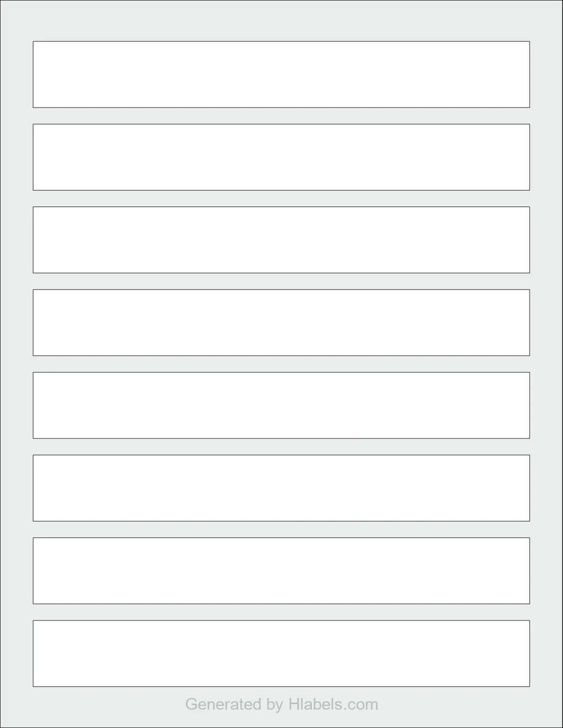Screen dimensions: 563x728
Task: Select the fourth label rectangle
Action: [281, 322]
